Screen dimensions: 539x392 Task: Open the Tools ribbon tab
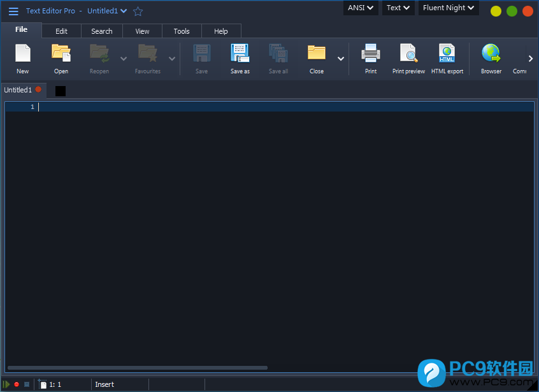182,31
